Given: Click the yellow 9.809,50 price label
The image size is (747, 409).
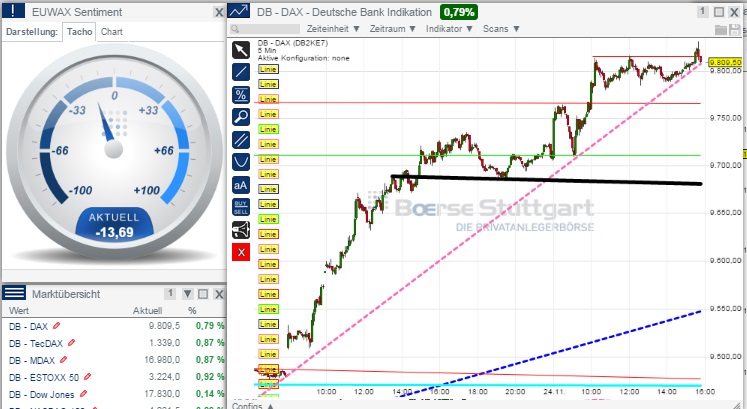Looking at the screenshot, I should click(725, 62).
